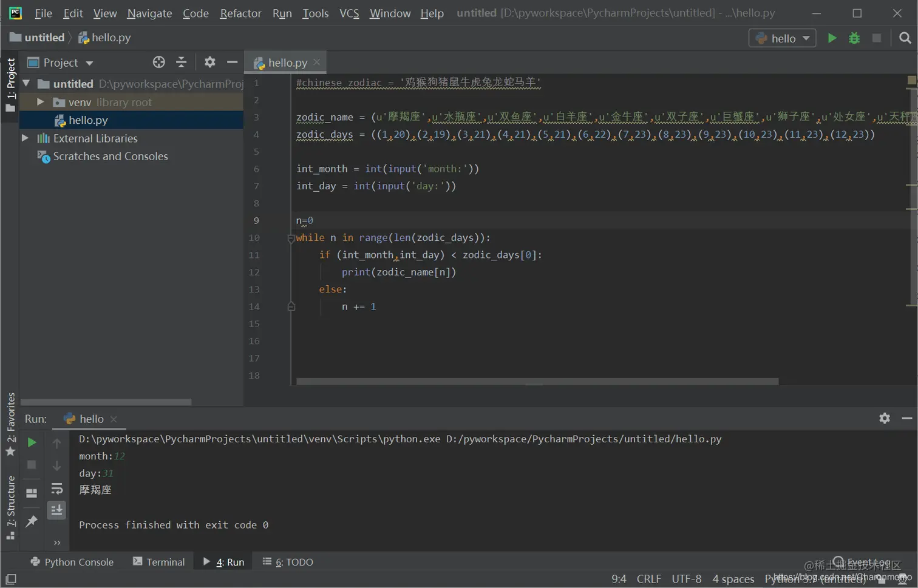Collapse the untitled project root
The height and width of the screenshot is (588, 918).
(x=26, y=83)
